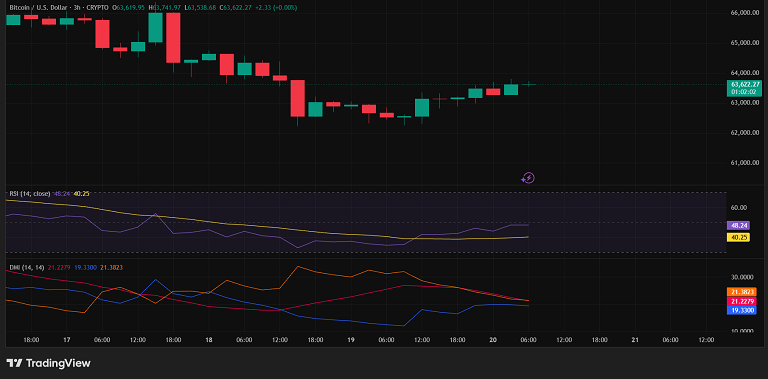Click the last green candle on the chart

(x=511, y=90)
